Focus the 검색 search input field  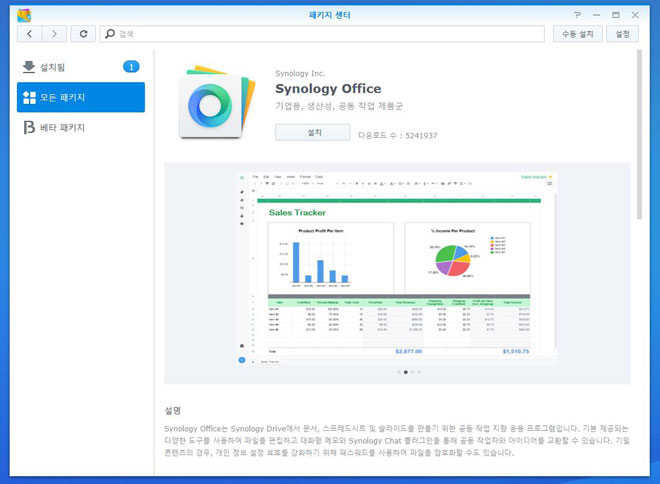[322, 34]
